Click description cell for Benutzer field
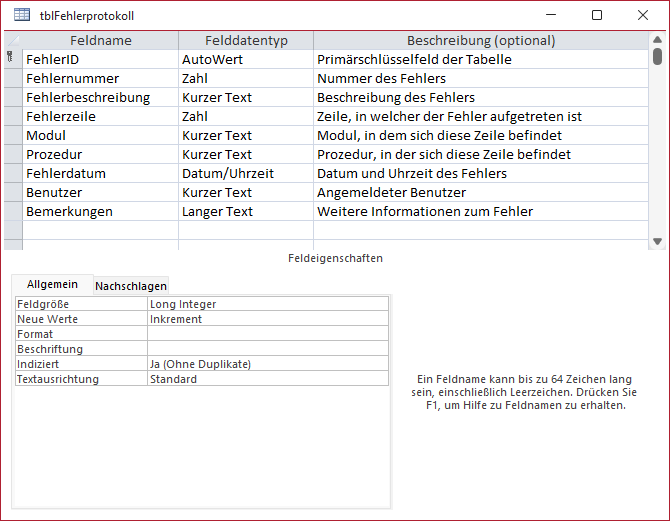The width and height of the screenshot is (670, 521). 480,192
